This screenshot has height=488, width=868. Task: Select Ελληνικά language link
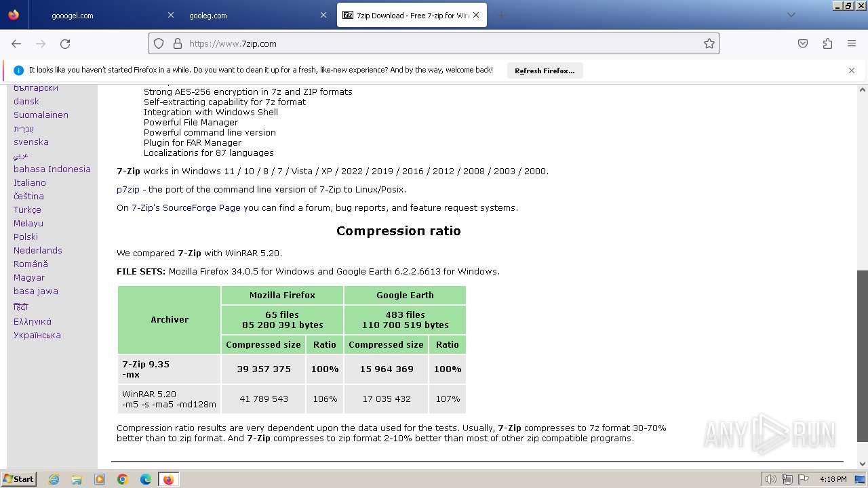(33, 322)
